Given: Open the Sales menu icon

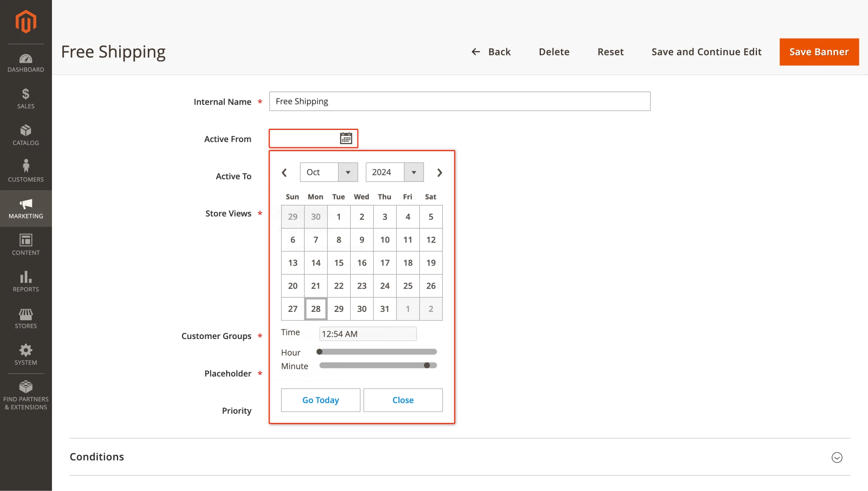Looking at the screenshot, I should click(x=26, y=98).
